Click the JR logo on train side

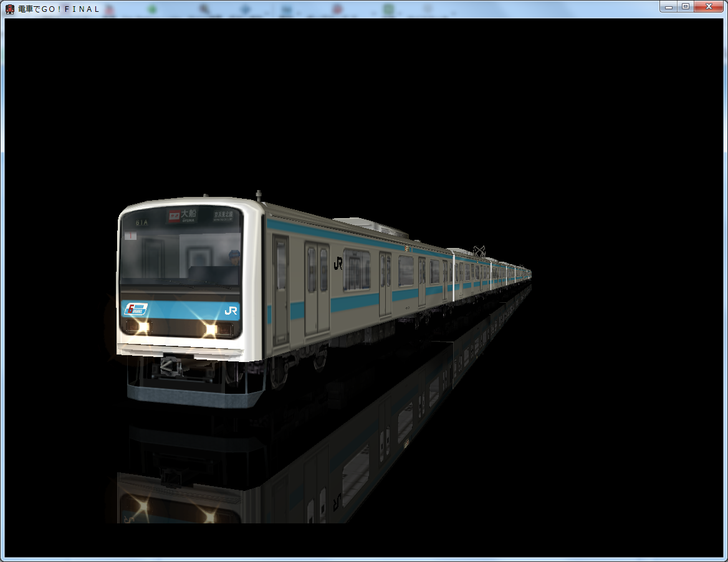[338, 264]
